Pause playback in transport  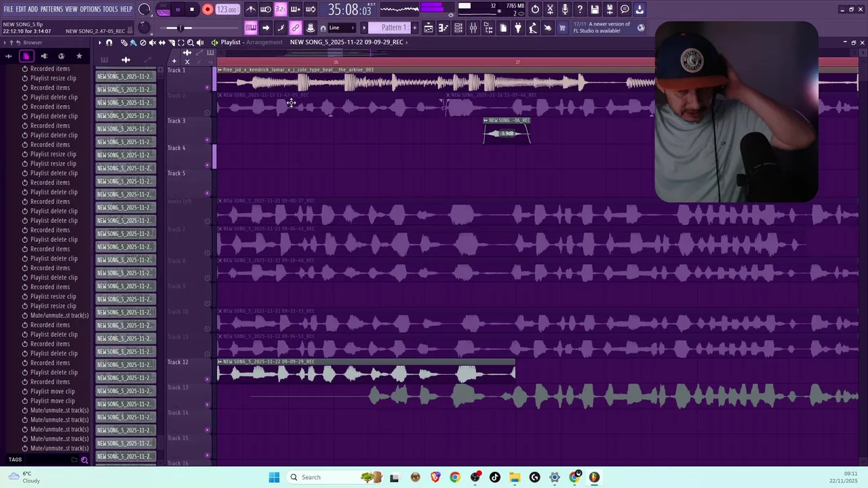point(178,9)
